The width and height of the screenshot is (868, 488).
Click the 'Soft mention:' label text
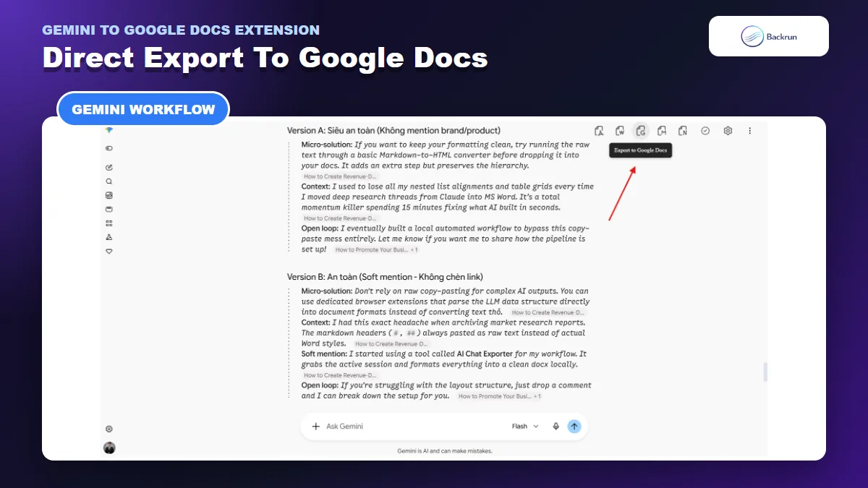click(x=324, y=354)
